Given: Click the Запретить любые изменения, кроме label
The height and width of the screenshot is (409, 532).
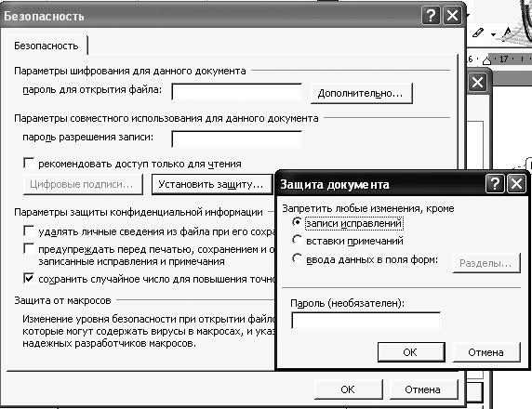Looking at the screenshot, I should coord(368,208).
